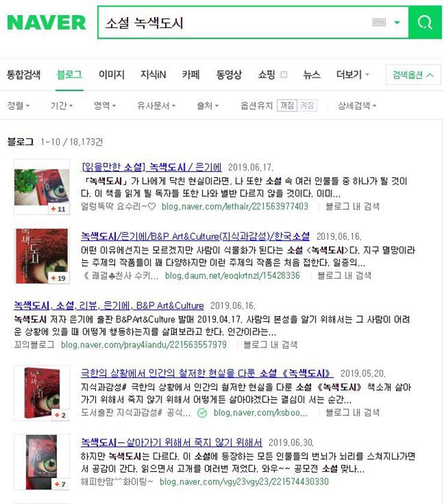
Task: Open the '[읽을만한 소설] 녹색도시 / 은기에' post
Action: tap(152, 167)
